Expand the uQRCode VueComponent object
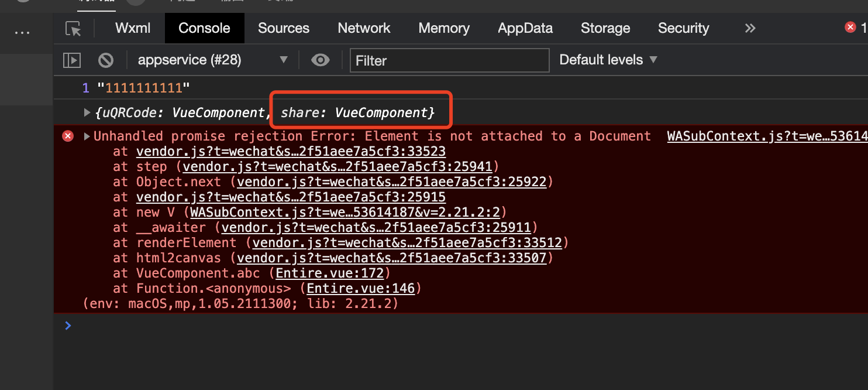Viewport: 868px width, 390px height. [87, 112]
